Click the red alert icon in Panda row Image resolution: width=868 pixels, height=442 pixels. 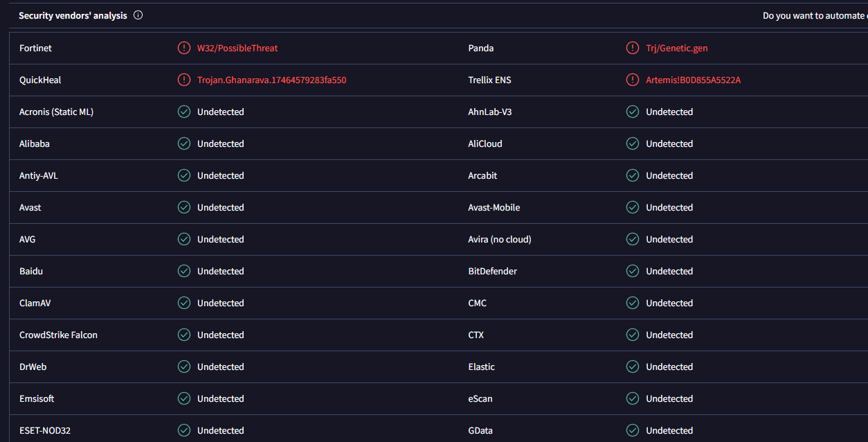point(633,48)
